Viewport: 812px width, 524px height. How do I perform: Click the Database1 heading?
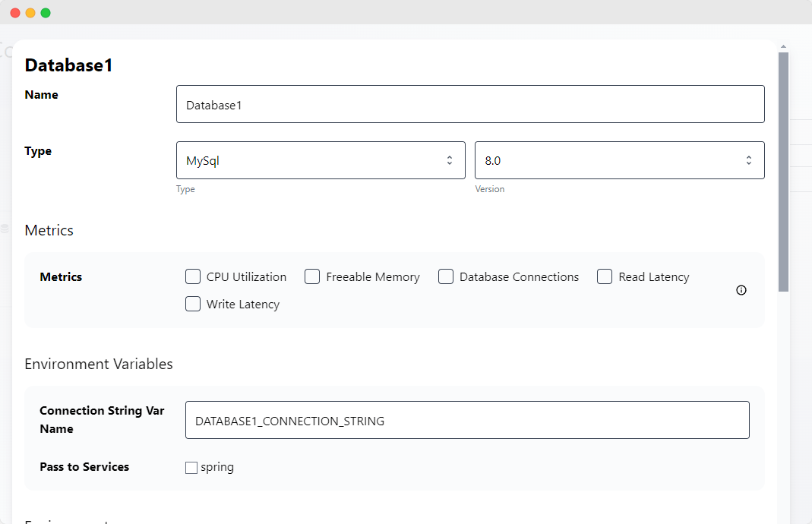(x=68, y=65)
